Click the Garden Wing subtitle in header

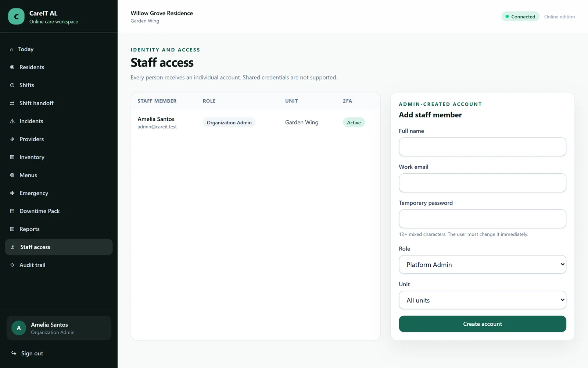(x=145, y=21)
